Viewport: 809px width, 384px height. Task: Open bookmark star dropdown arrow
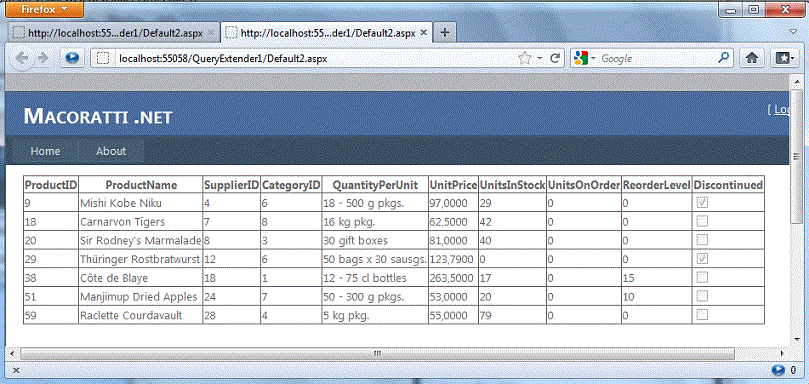(539, 58)
